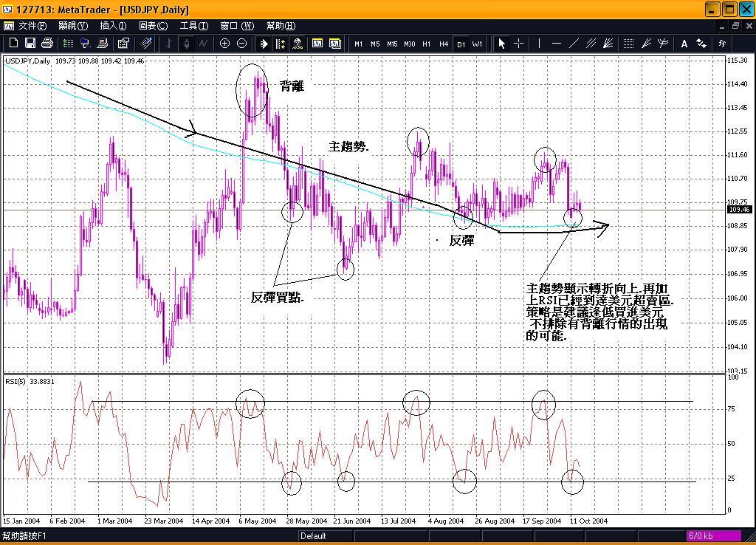756x545 pixels.
Task: Restore the inner chart window
Action: (x=735, y=26)
